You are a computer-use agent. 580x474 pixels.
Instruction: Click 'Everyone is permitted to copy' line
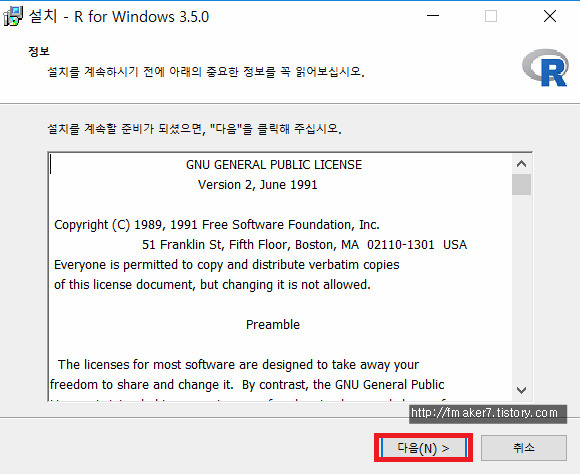tap(227, 265)
